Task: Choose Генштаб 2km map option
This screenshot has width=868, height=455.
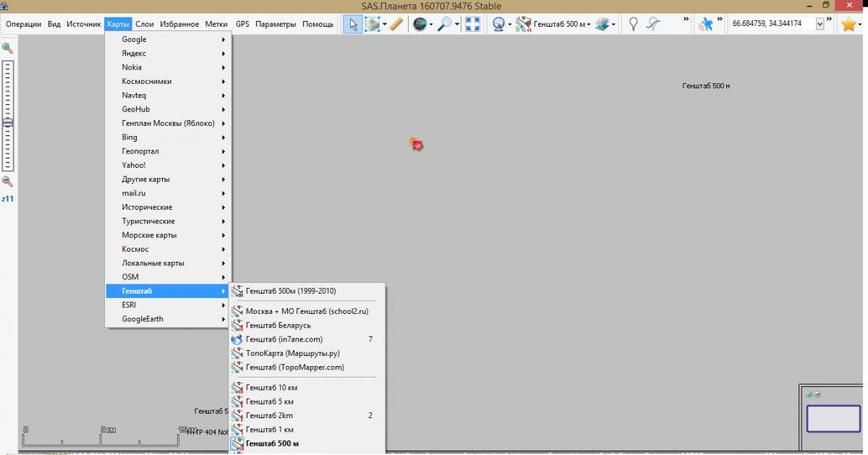Action: 269,416
